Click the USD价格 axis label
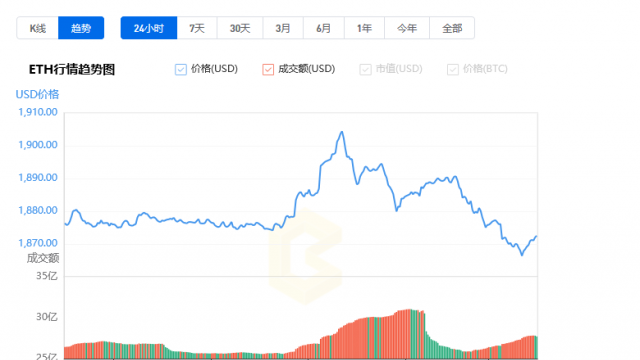Viewport: 640px width, 360px height. [x=37, y=94]
